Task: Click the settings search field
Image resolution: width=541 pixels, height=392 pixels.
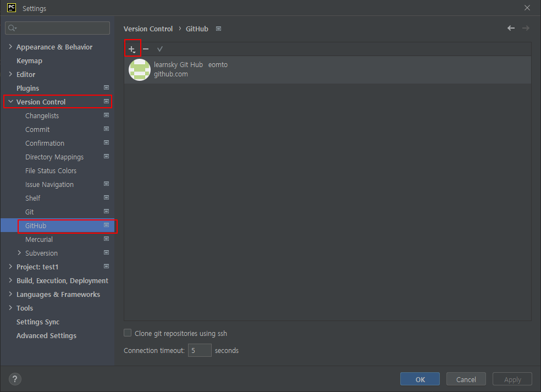Action: [57, 28]
